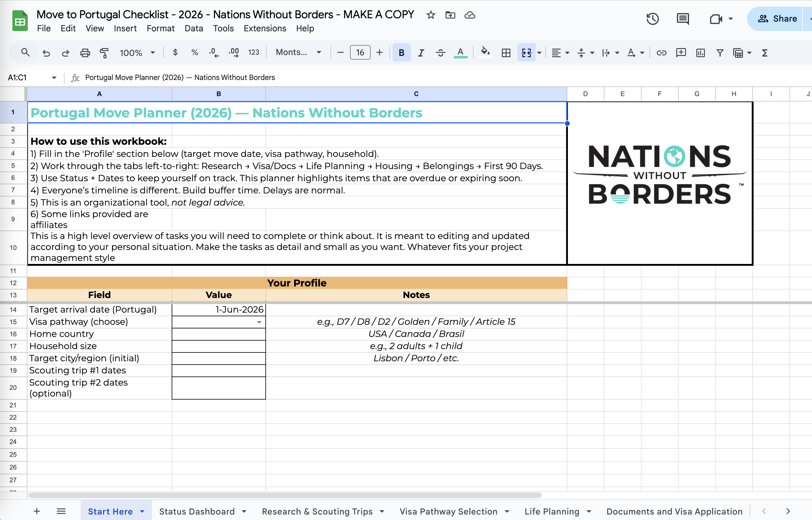The image size is (812, 520).
Task: Add a new sheet with plus button
Action: tap(37, 511)
